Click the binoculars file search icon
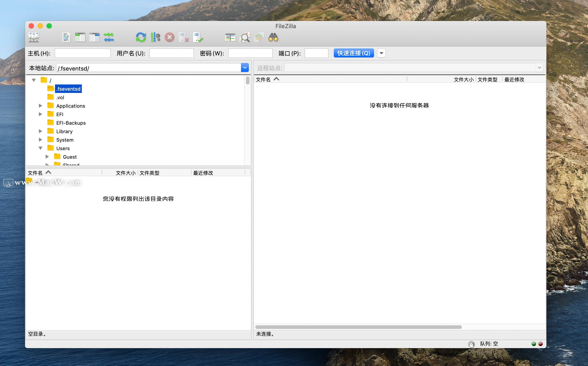This screenshot has width=588, height=366. point(273,38)
